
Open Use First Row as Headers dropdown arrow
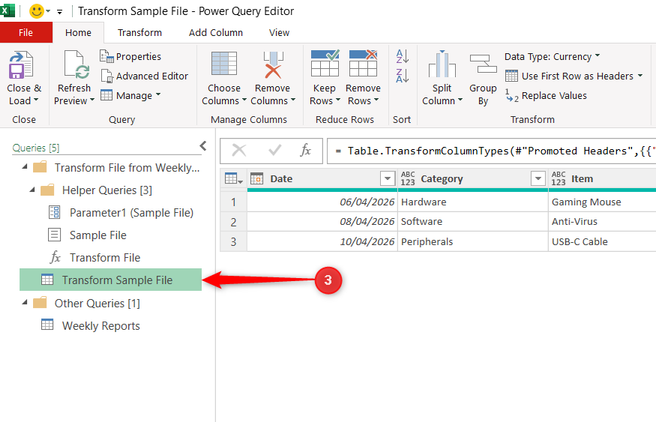tap(640, 76)
